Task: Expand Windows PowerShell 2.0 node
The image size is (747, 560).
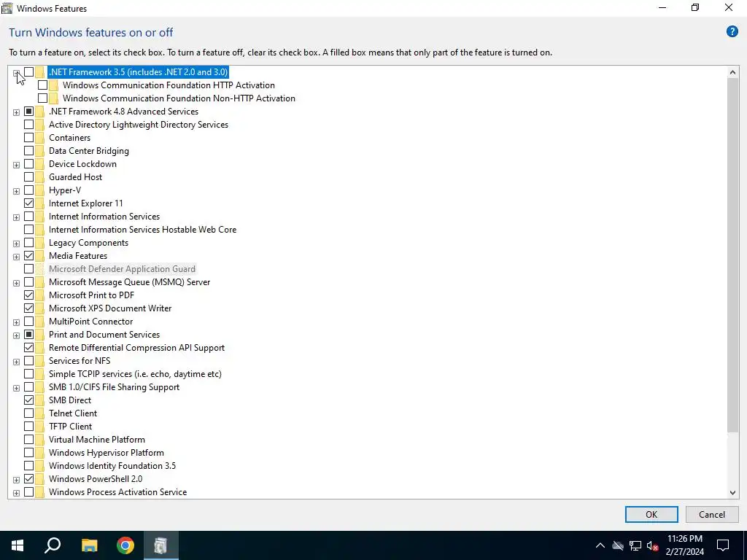Action: pyautogui.click(x=16, y=480)
